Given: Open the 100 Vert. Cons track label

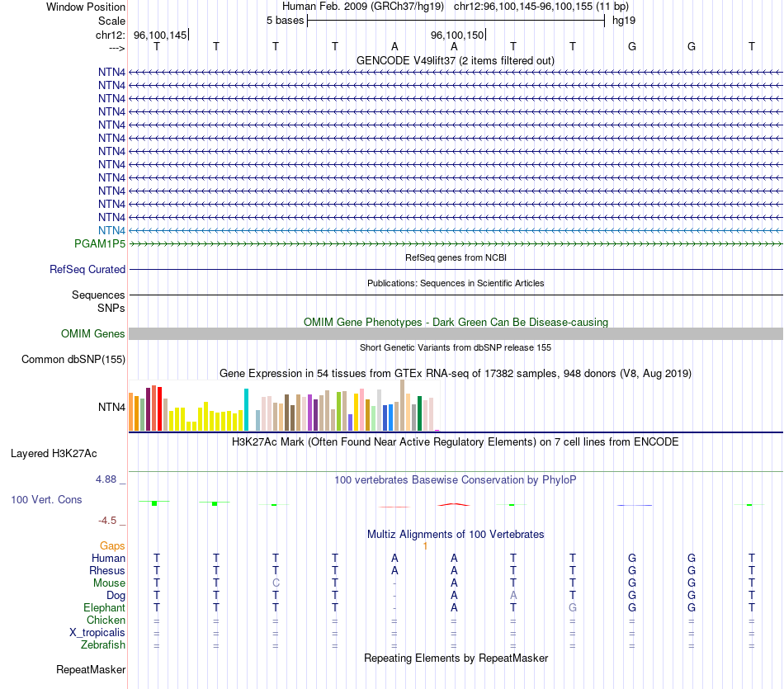Looking at the screenshot, I should tap(46, 499).
